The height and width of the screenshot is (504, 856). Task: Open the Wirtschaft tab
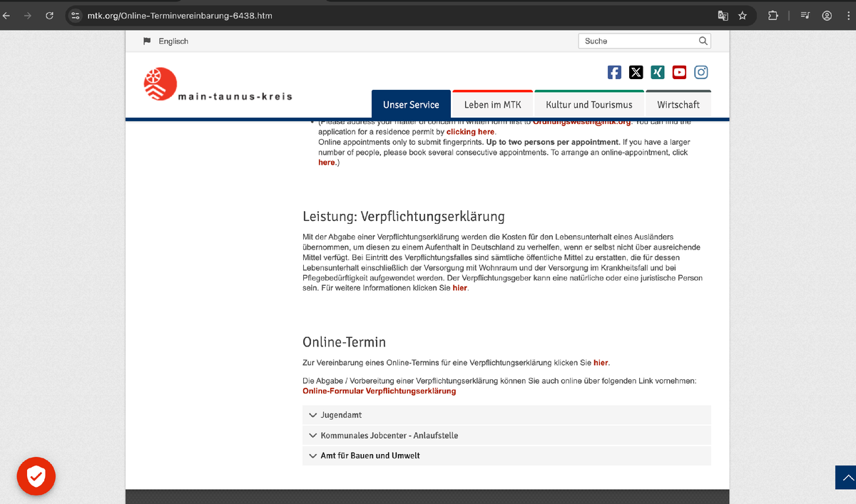coord(678,104)
